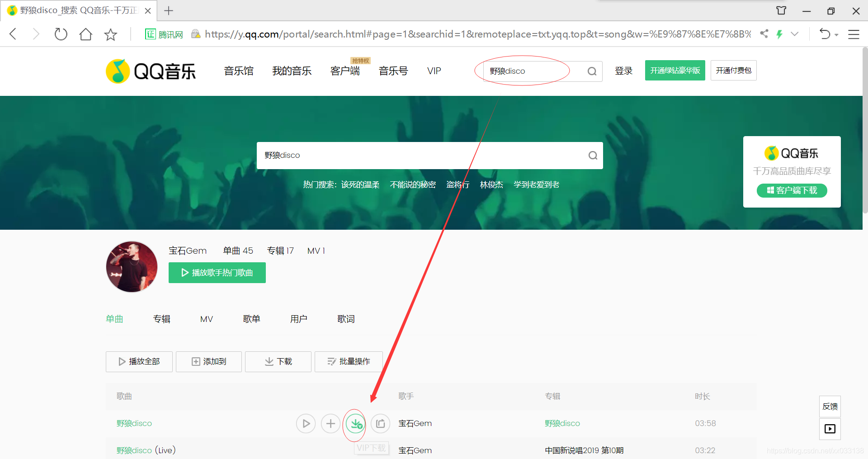This screenshot has height=459, width=868.
Task: Expand the address bar suggestions chevron
Action: click(x=795, y=34)
